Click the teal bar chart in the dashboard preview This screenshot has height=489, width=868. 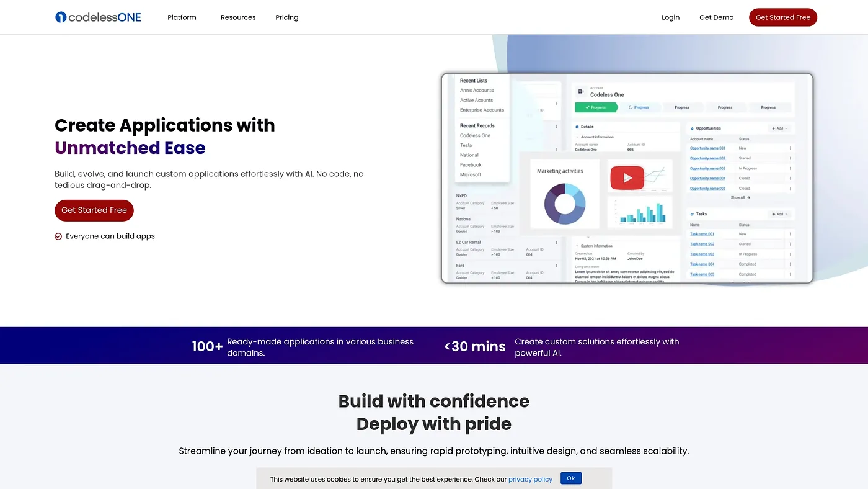pyautogui.click(x=641, y=211)
